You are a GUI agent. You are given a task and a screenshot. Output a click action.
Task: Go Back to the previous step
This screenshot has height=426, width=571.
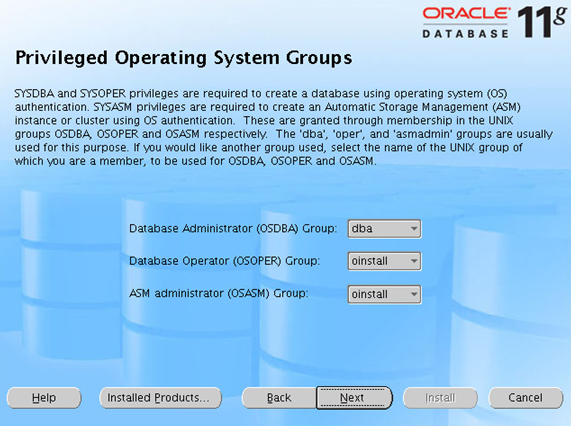(x=279, y=398)
